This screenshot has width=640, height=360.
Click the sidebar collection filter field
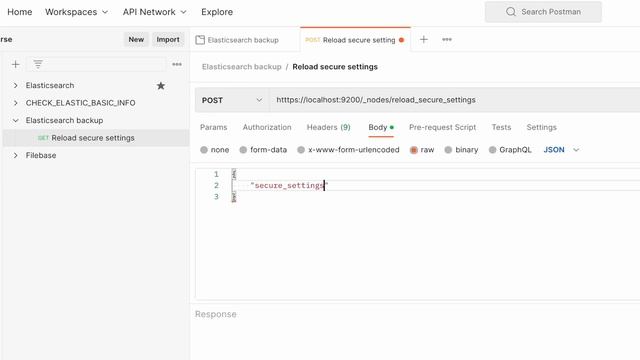click(96, 64)
